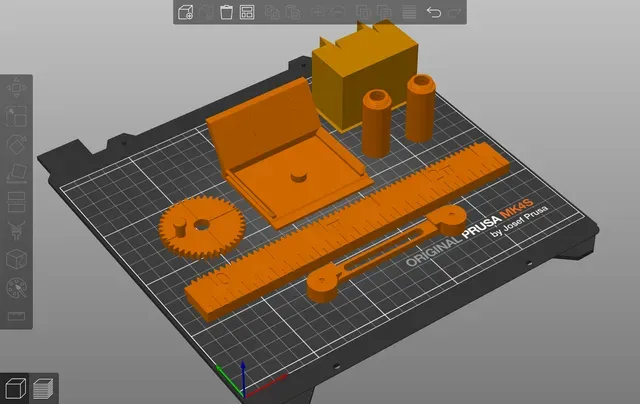
Task: Click the Remove instance minus icon
Action: [x=338, y=12]
